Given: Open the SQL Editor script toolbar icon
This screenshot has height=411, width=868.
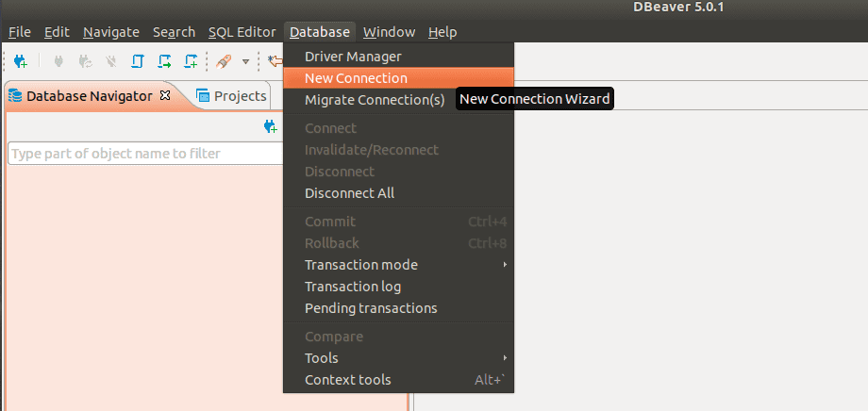Looking at the screenshot, I should point(138,61).
